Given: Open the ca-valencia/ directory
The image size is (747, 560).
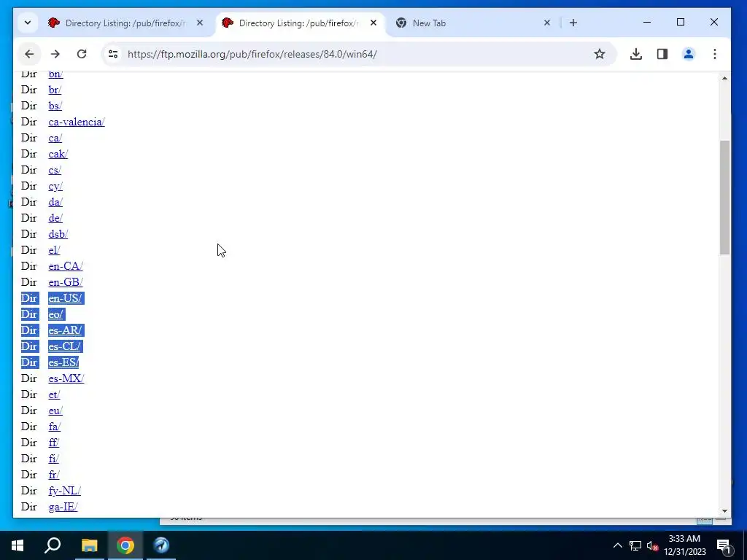Looking at the screenshot, I should [x=76, y=122].
